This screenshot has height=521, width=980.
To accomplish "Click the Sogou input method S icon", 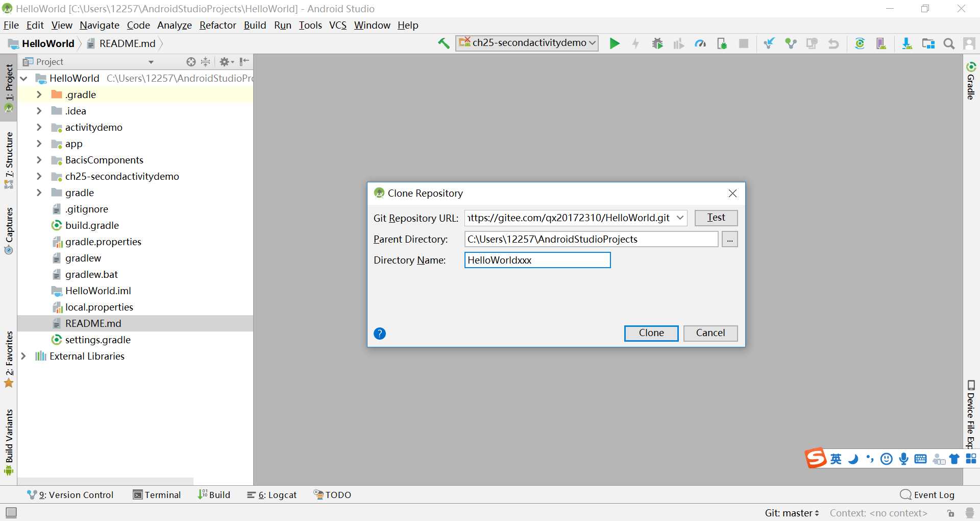I will pyautogui.click(x=815, y=458).
